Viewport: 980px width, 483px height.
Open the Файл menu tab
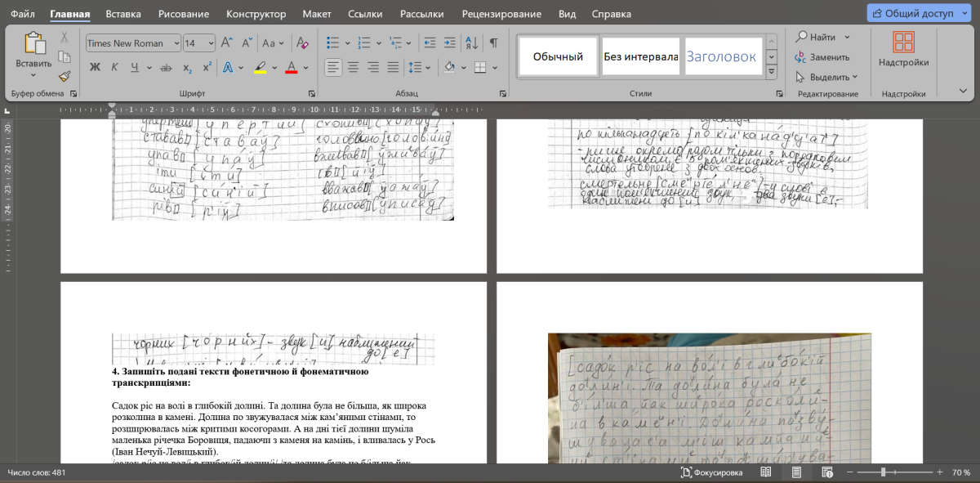23,14
